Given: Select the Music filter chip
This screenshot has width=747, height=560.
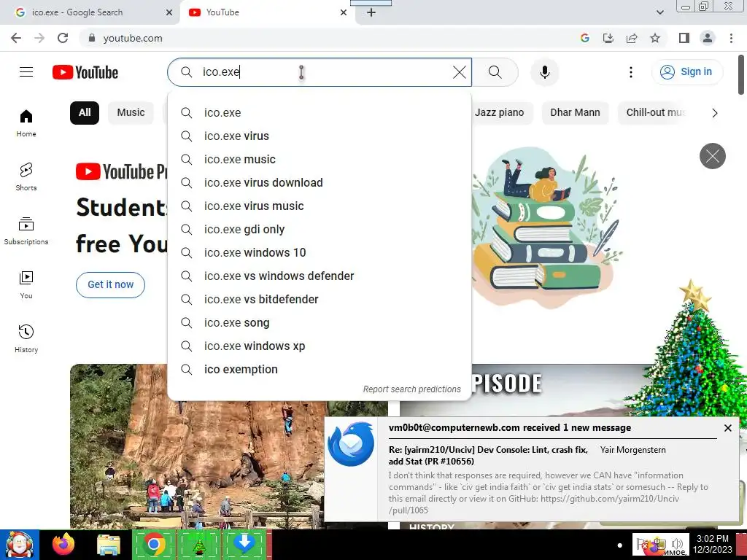Looking at the screenshot, I should pyautogui.click(x=131, y=113).
